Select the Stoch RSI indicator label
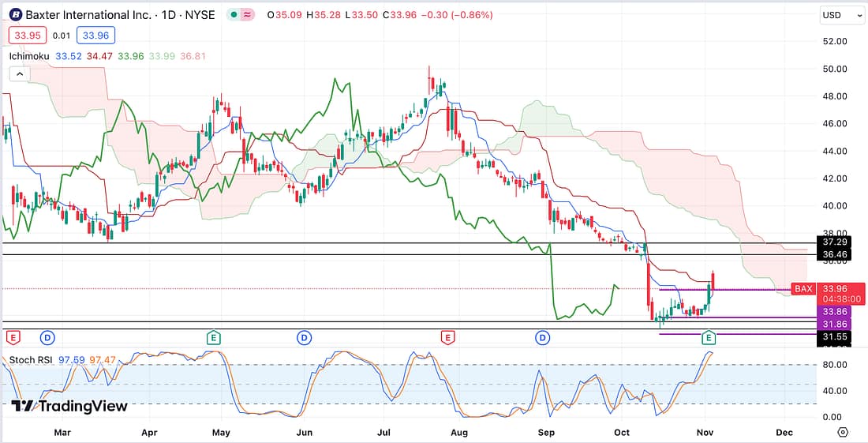This screenshot has height=443, width=868. click(30, 360)
